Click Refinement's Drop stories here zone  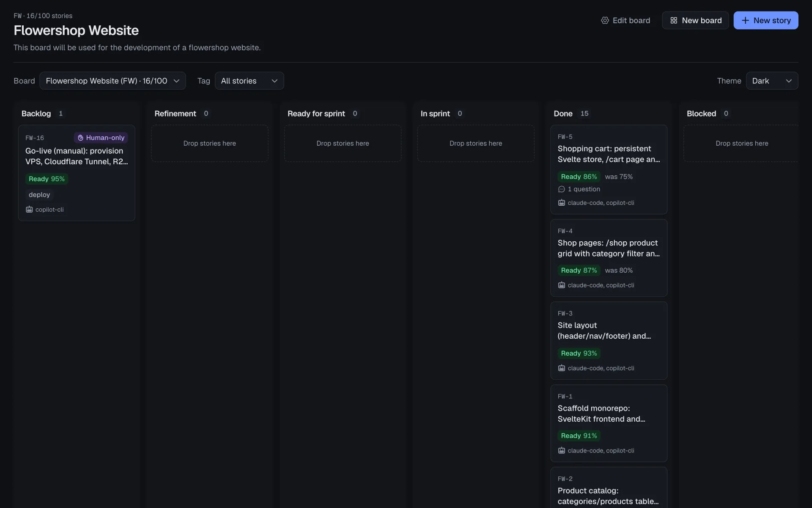pyautogui.click(x=210, y=144)
